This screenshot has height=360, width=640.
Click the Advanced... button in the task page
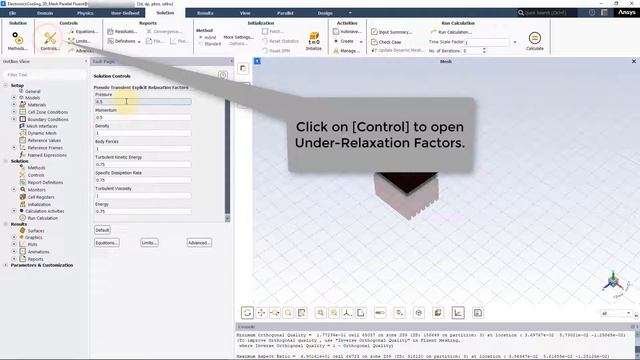coord(199,242)
